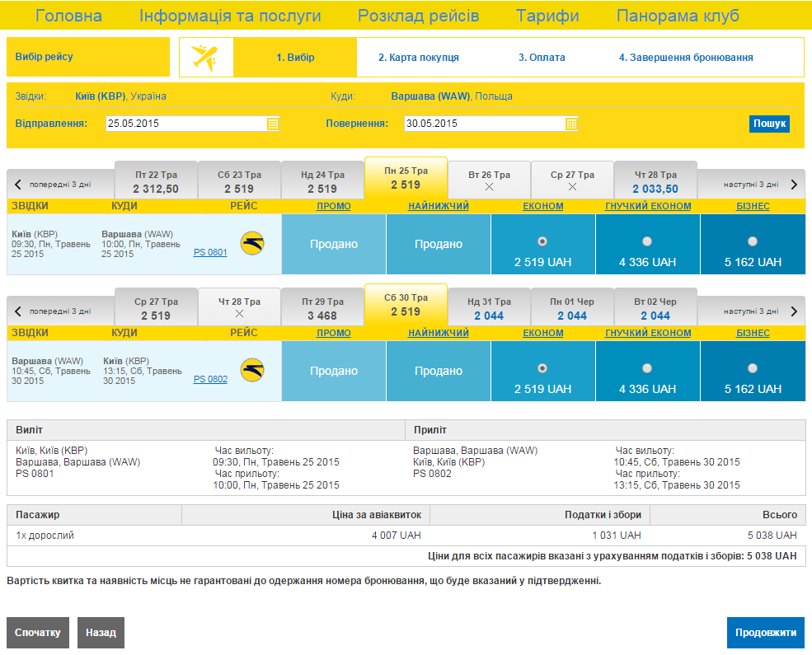Go to step 1. Вибір
The height and width of the screenshot is (655, 812).
(x=295, y=58)
